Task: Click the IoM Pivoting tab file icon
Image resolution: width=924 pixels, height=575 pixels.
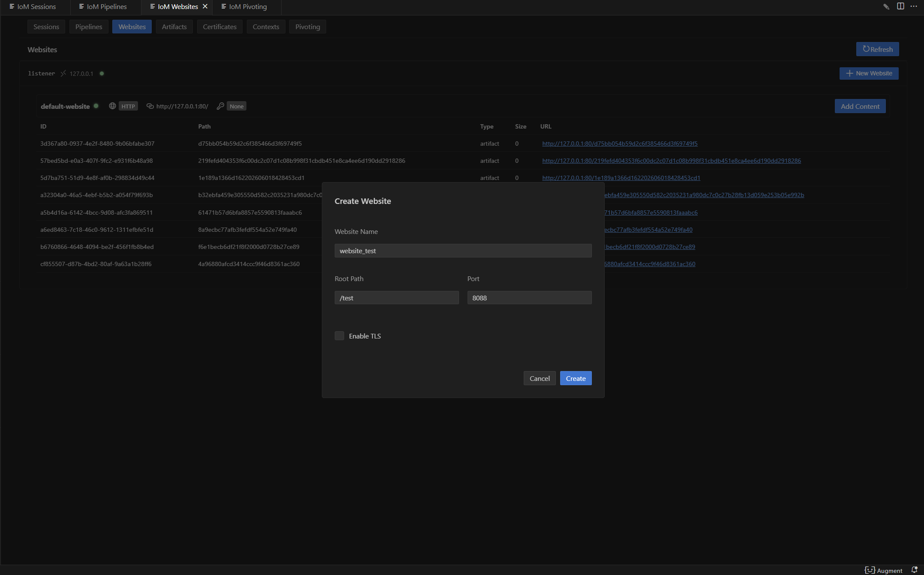Action: 224,6
